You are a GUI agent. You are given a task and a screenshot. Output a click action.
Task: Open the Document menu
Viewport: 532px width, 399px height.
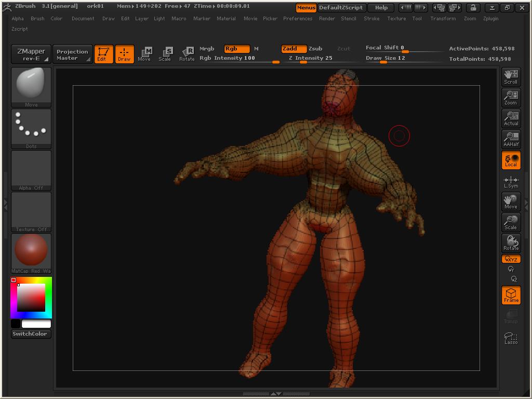(83, 19)
